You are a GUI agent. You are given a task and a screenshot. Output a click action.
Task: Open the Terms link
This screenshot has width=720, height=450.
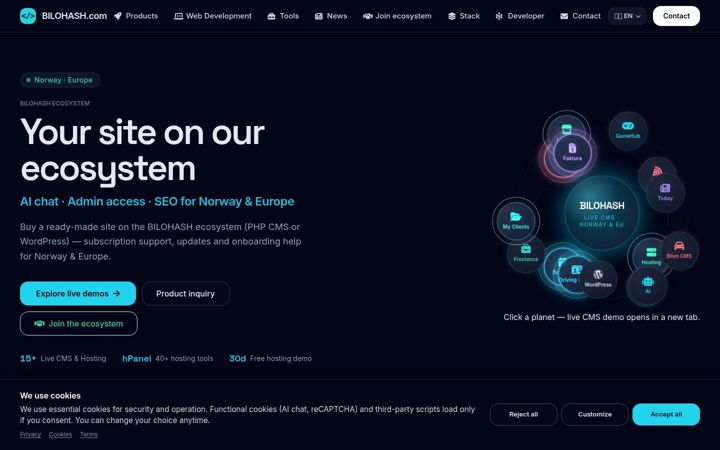89,434
